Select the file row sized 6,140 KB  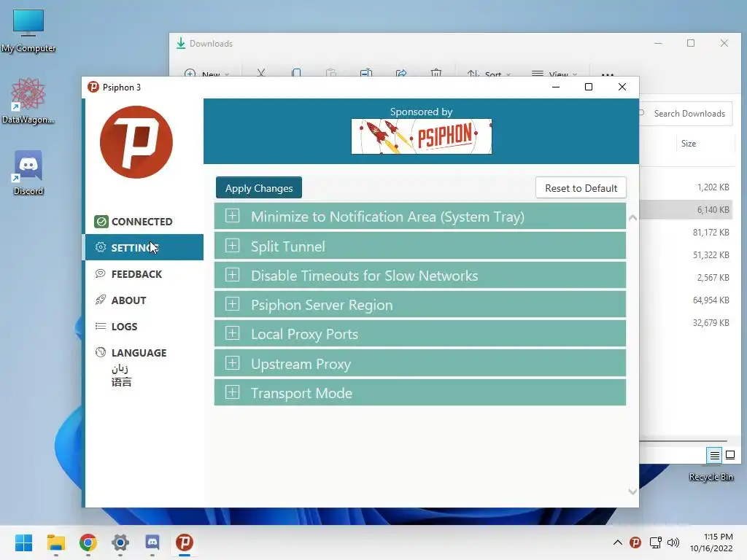tap(686, 209)
